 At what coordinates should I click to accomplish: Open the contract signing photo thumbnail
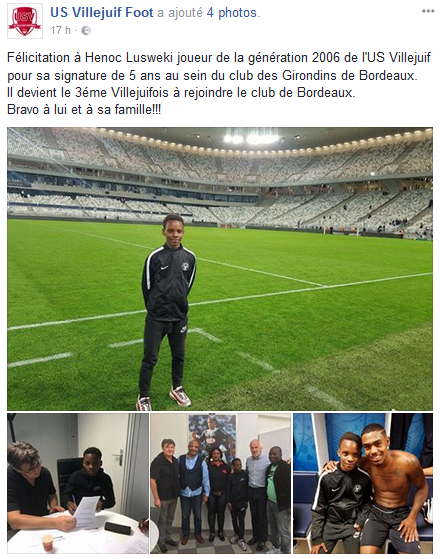pyautogui.click(x=78, y=483)
